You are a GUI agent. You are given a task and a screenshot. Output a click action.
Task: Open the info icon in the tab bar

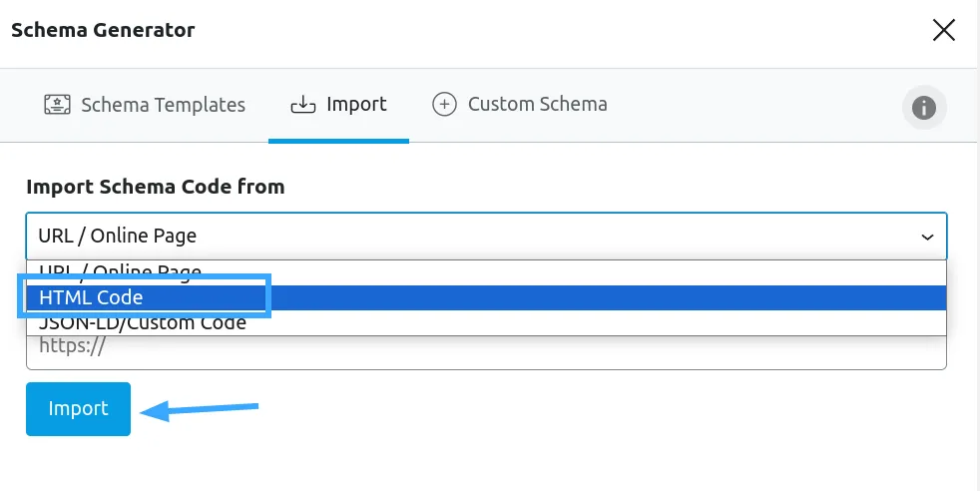coord(924,108)
